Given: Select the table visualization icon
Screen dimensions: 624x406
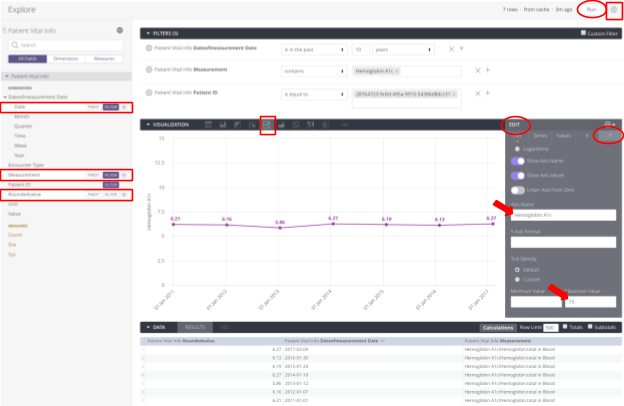Looking at the screenshot, I should [209, 125].
